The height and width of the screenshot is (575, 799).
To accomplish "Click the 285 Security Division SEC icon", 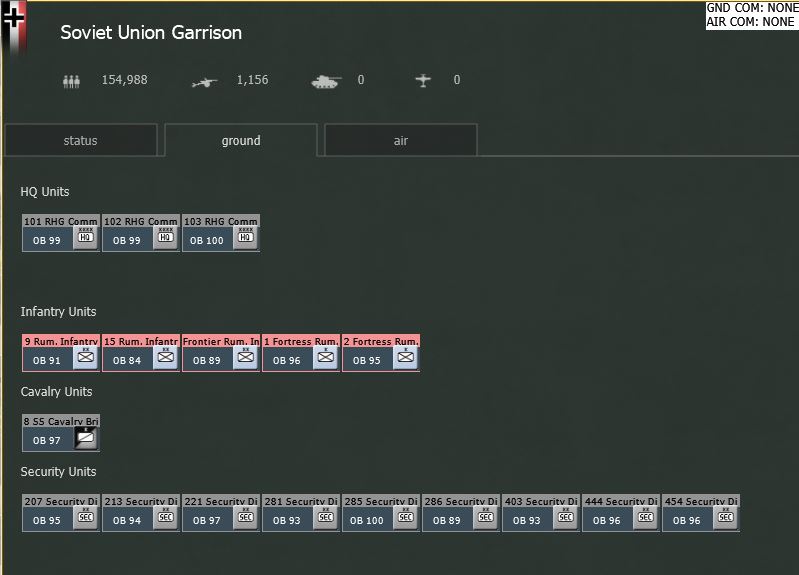I will pos(406,518).
